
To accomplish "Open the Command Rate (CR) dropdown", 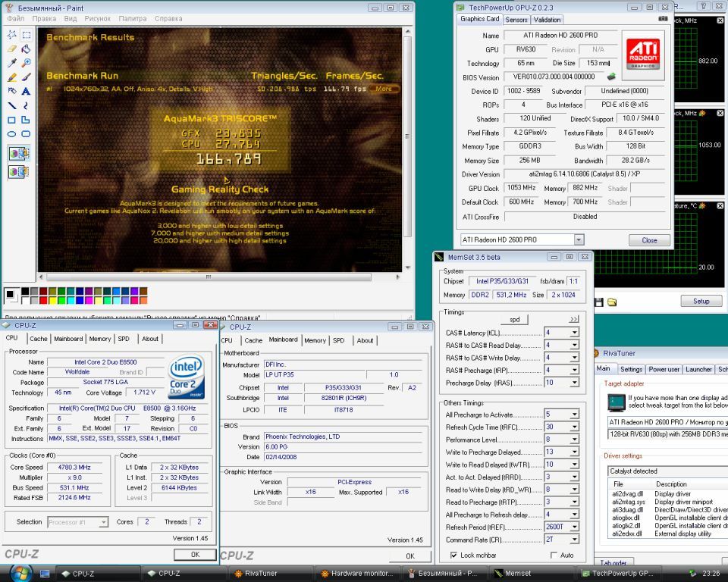I will click(x=574, y=540).
